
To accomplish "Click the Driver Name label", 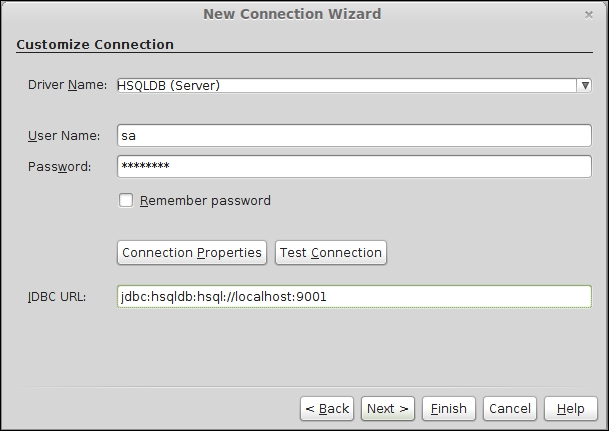I will point(67,85).
